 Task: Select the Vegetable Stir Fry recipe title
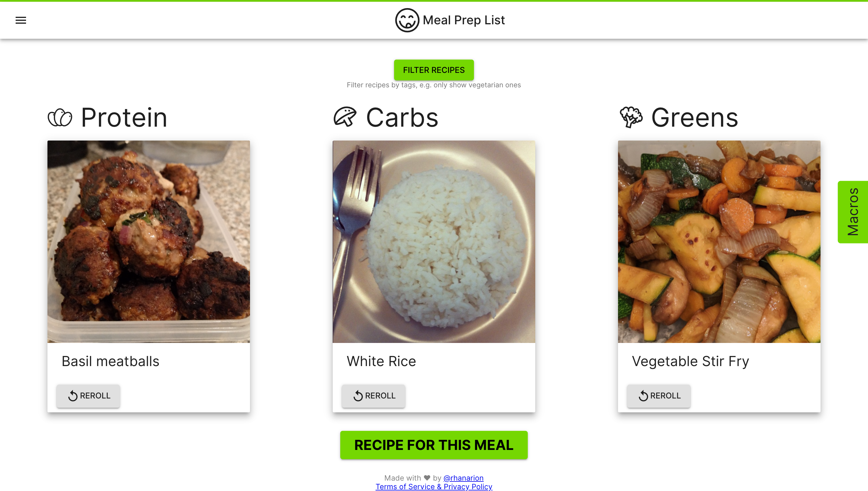pos(690,361)
